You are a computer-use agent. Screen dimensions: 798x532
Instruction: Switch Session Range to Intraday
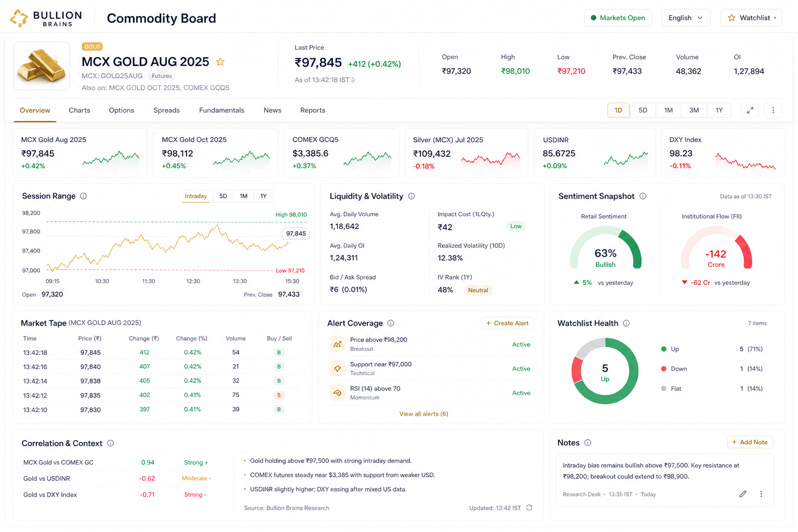[196, 196]
